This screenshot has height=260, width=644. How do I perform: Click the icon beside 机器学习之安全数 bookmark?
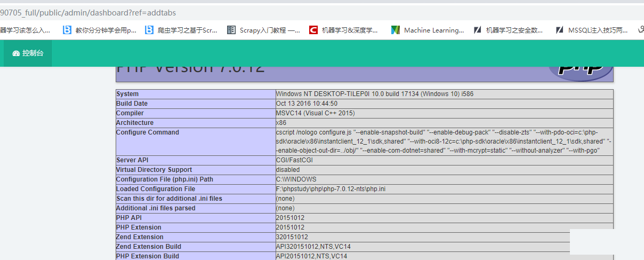477,30
